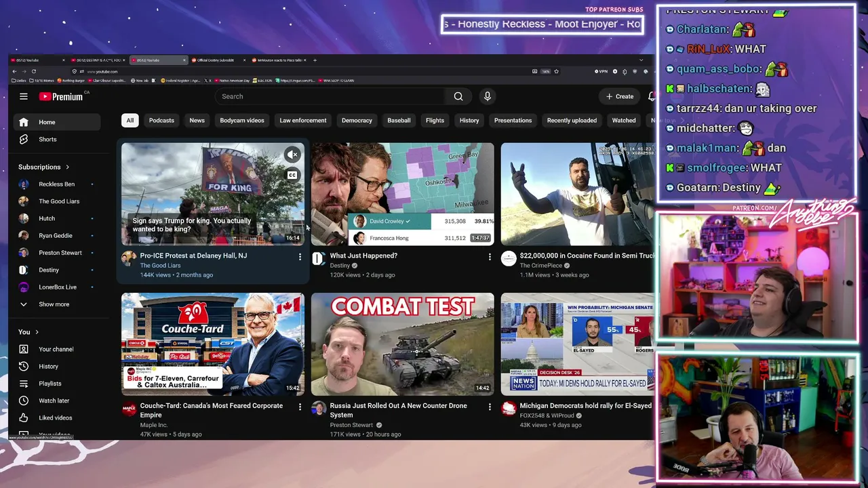Open The Good Liars subscription
The width and height of the screenshot is (868, 488).
(x=58, y=201)
